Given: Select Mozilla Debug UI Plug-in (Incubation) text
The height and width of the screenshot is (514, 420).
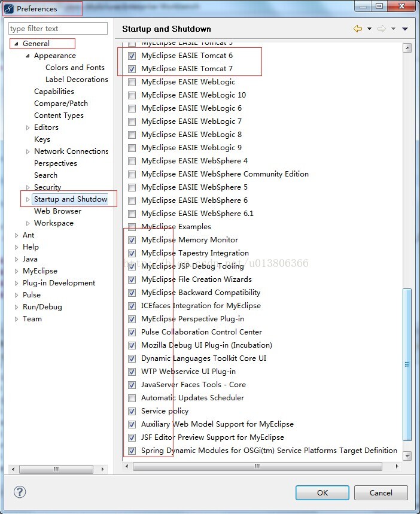Looking at the screenshot, I should click(x=206, y=345).
